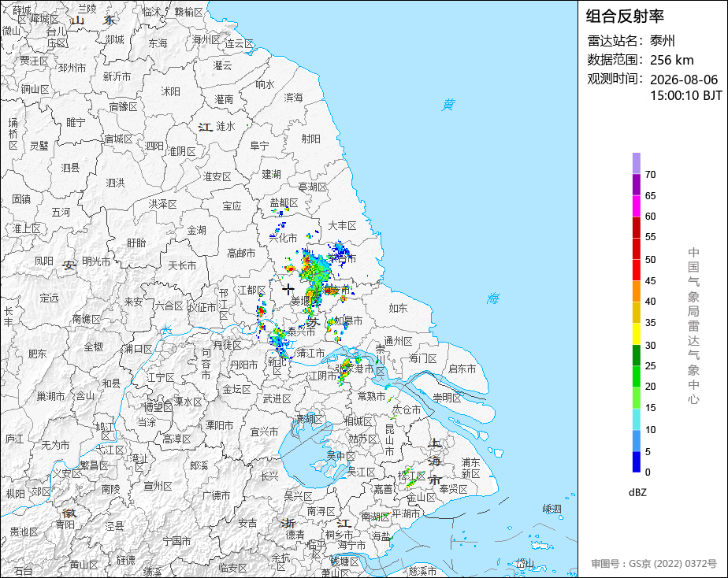Click the yellow 30 dBZ legend band
728x578 pixels.
pyautogui.click(x=636, y=334)
